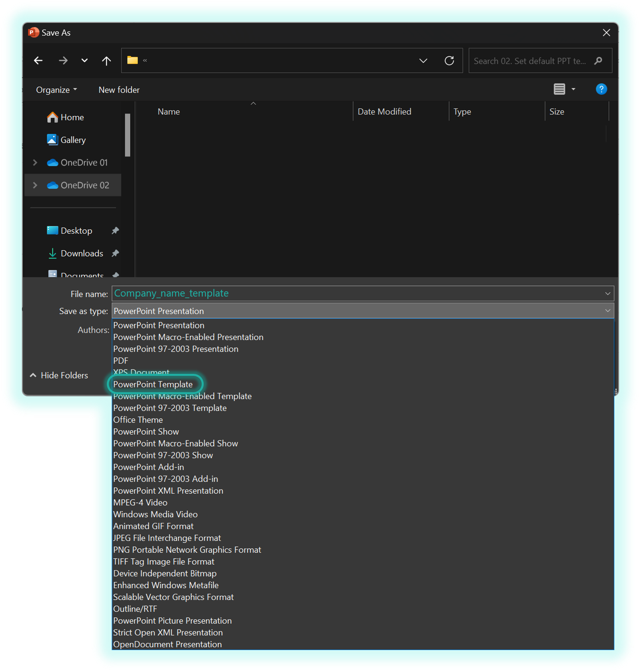Screen dimensions: 641x672
Task: Go up one folder level
Action: point(106,61)
